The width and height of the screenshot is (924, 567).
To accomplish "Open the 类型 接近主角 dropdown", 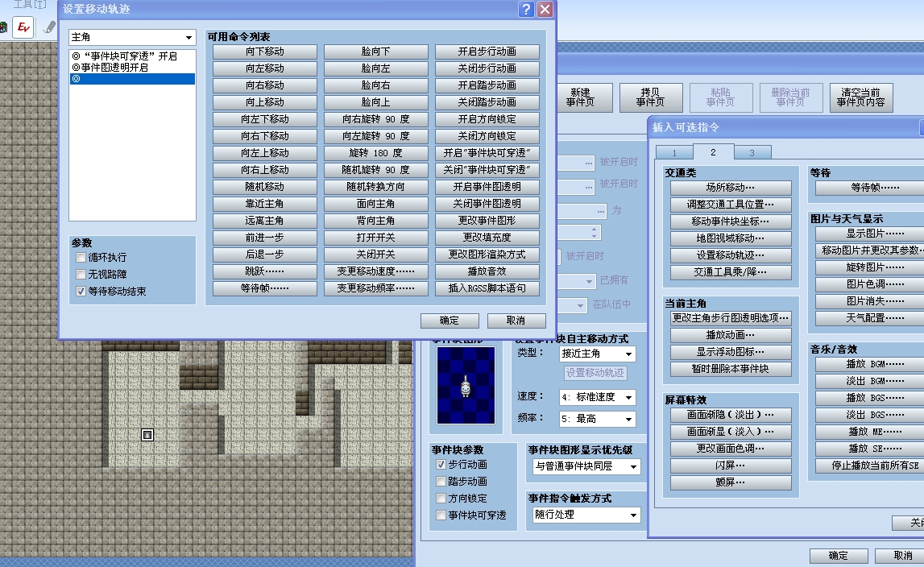I will click(x=597, y=354).
